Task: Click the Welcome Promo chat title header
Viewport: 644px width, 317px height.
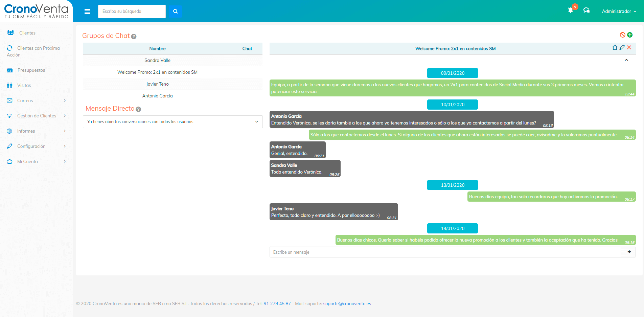Action: (x=455, y=48)
